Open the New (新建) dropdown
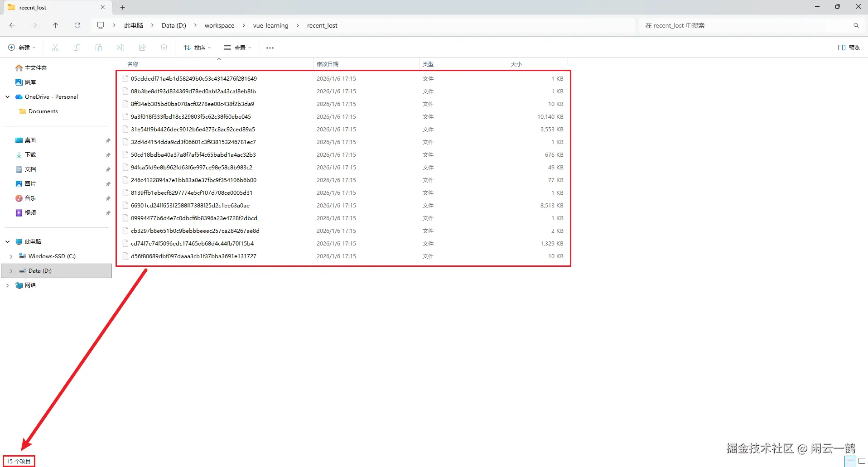 click(22, 48)
